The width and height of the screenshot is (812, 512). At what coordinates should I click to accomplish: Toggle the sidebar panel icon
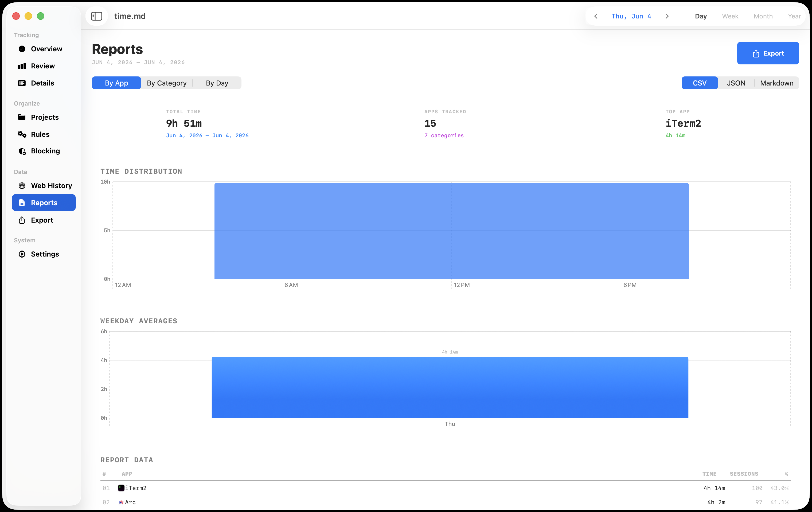pyautogui.click(x=96, y=16)
